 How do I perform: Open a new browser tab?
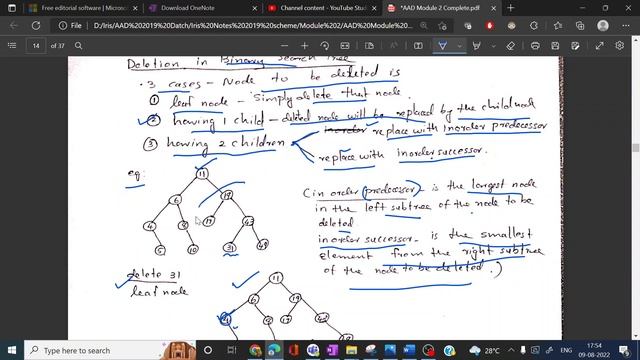(x=511, y=8)
